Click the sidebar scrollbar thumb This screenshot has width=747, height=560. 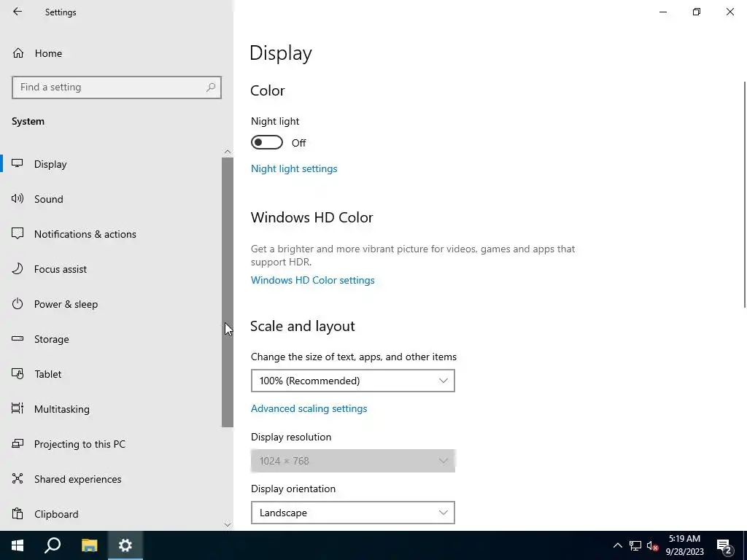click(x=228, y=292)
